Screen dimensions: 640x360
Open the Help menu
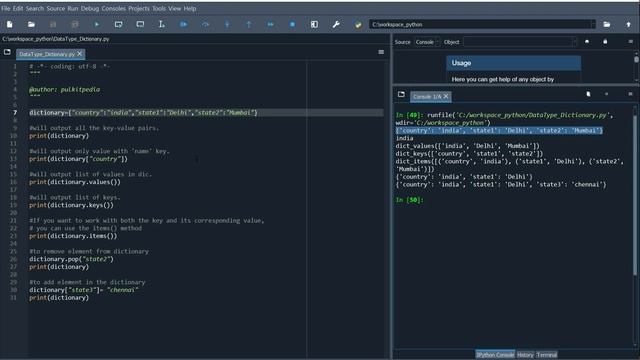189,9
